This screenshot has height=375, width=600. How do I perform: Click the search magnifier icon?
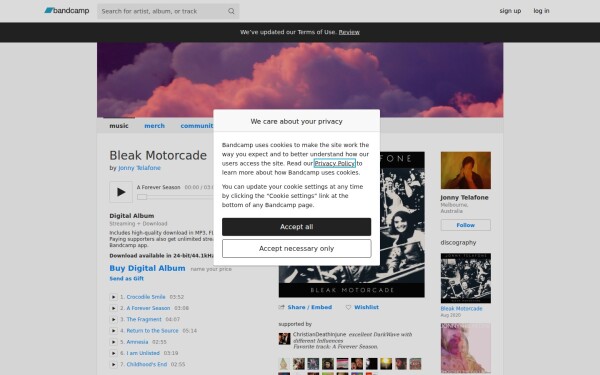pyautogui.click(x=231, y=11)
